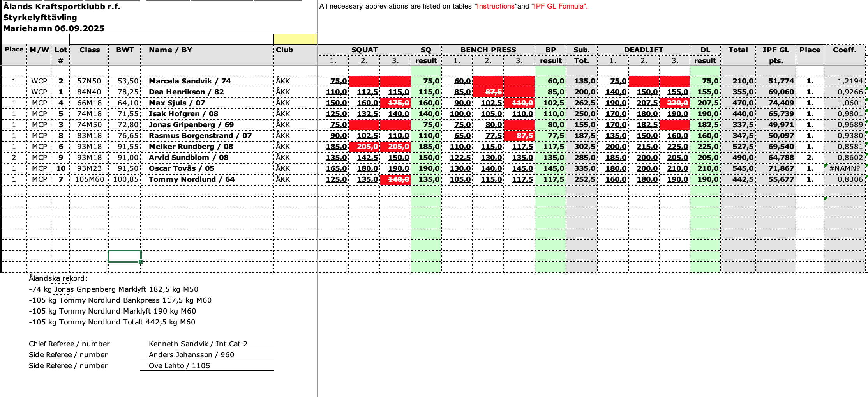Click Max Sjuls' failed 220,0 deadlift attempt
The width and height of the screenshot is (868, 397).
coord(675,103)
